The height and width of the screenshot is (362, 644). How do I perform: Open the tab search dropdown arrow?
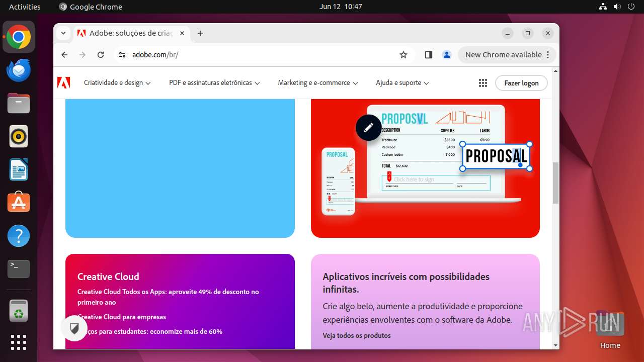63,33
